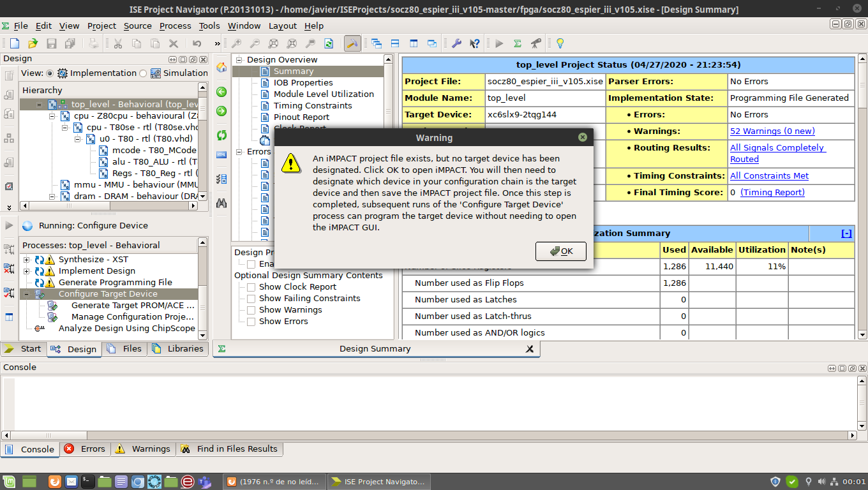Select the Simulation view radio button
868x490 pixels.
[143, 73]
